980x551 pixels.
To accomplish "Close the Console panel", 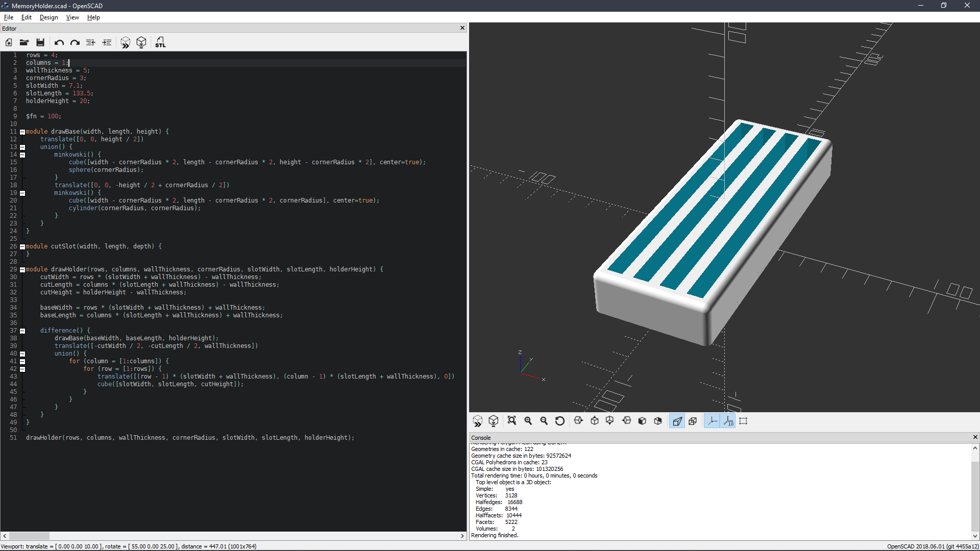I will pyautogui.click(x=975, y=437).
